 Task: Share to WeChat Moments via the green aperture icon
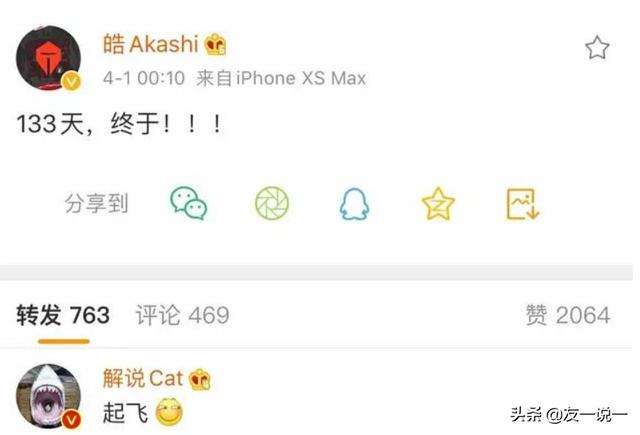pos(272,203)
